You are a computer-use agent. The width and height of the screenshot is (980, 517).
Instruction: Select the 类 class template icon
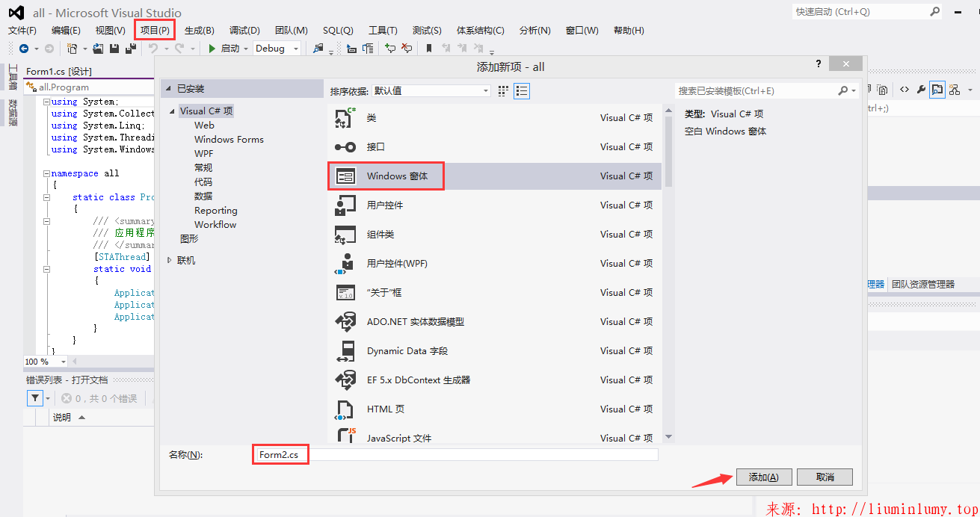point(345,118)
